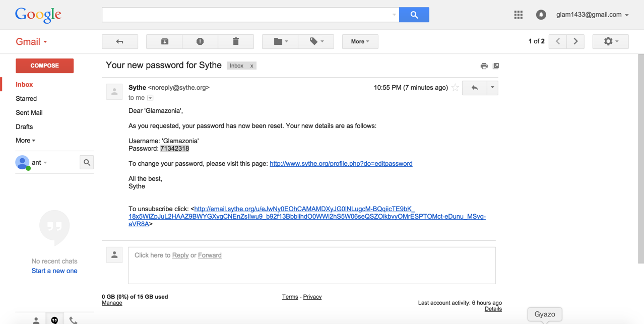
Task: Go to Sent Mail folder
Action: 29,113
